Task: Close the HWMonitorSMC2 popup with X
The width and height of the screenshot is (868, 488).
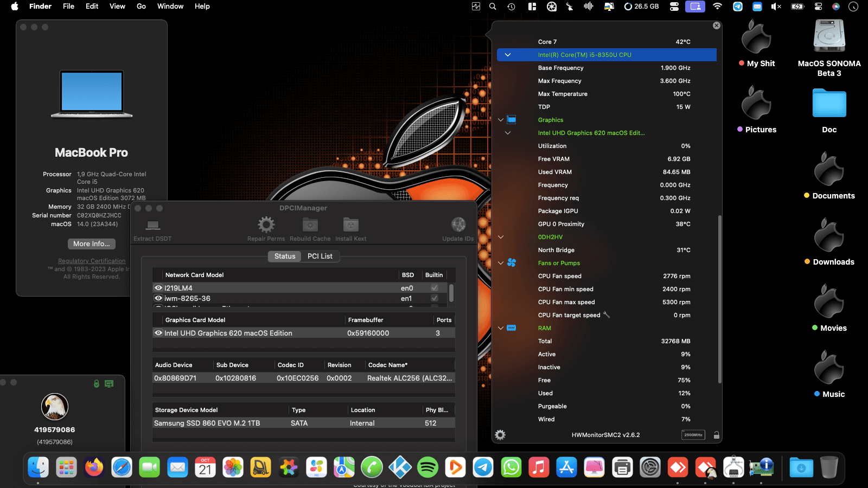Action: 716,25
